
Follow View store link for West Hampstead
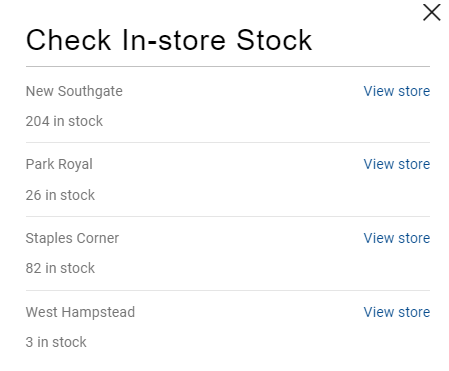pos(397,312)
